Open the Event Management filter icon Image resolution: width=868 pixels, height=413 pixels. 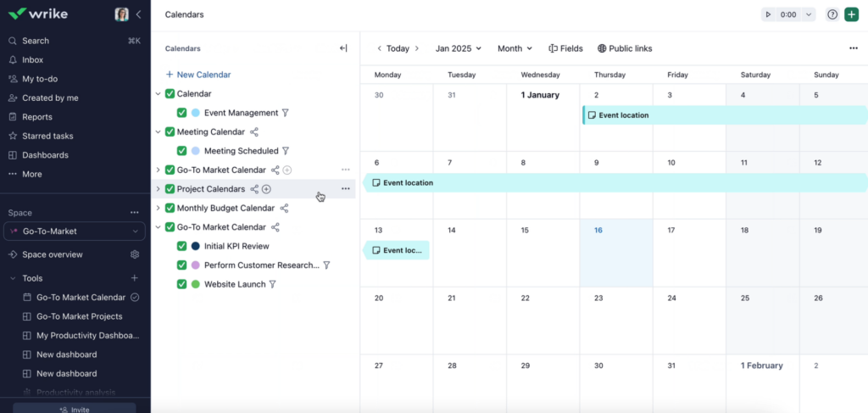286,113
